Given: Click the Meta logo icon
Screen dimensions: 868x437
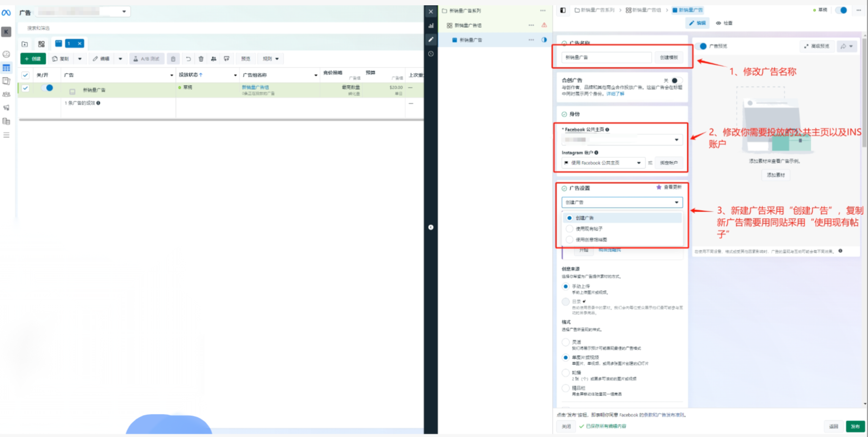Looking at the screenshot, I should pyautogui.click(x=6, y=13).
